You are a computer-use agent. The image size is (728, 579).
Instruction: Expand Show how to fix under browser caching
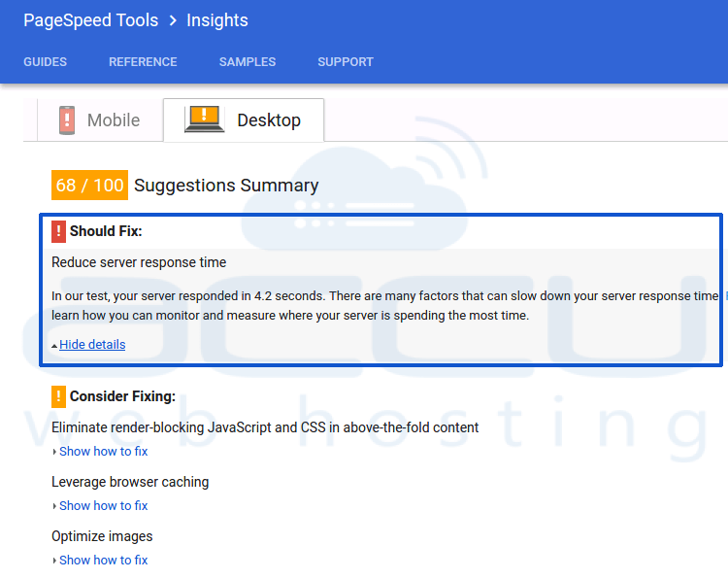(x=103, y=505)
